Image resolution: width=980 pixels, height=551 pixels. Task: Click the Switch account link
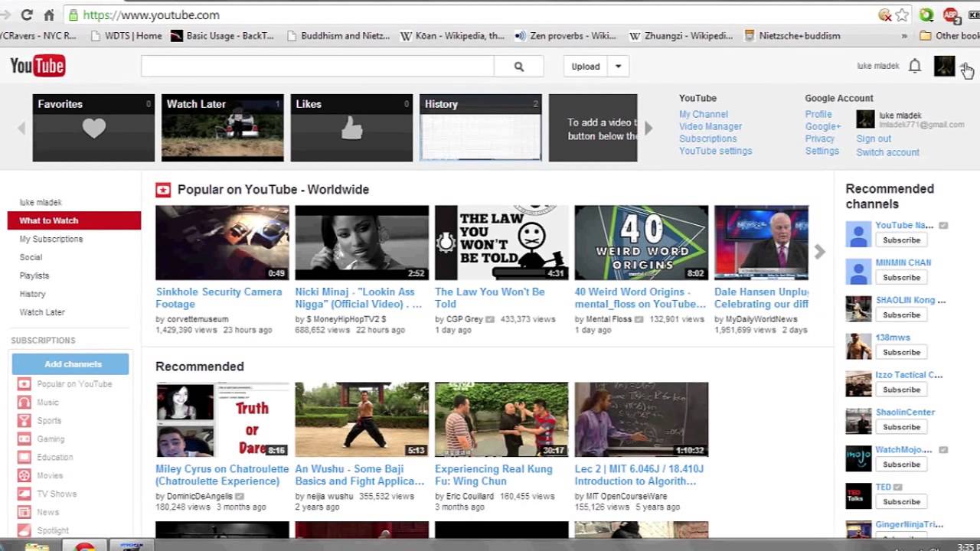(x=887, y=152)
